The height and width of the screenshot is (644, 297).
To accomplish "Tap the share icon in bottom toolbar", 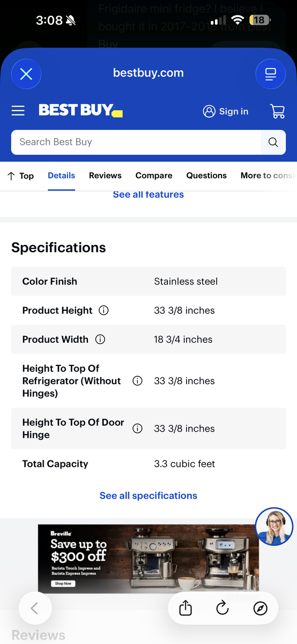I will (185, 608).
